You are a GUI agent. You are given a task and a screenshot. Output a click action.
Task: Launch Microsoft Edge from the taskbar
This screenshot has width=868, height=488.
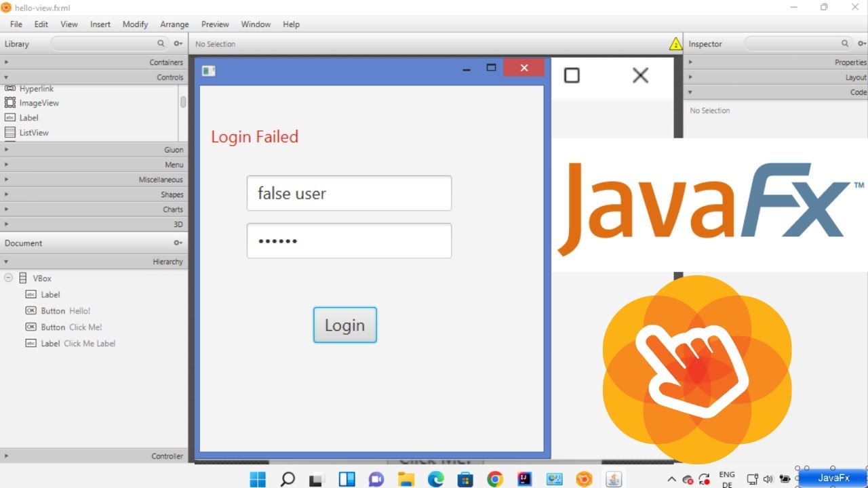[435, 479]
